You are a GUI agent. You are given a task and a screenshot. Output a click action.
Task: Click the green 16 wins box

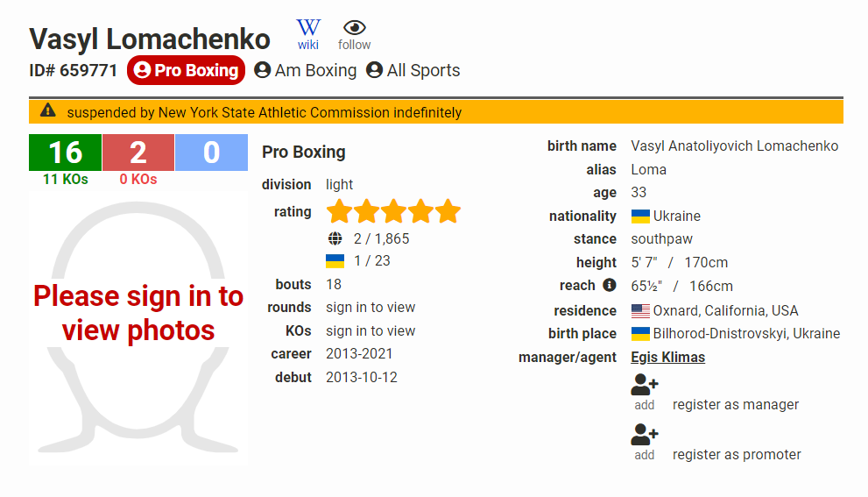[66, 153]
